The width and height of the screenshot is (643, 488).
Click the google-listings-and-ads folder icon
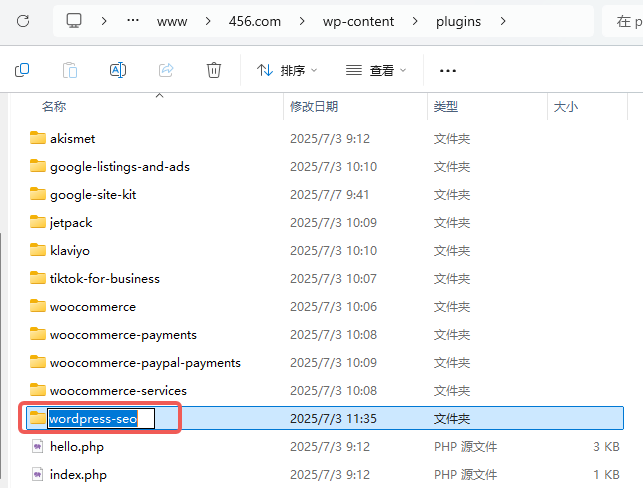[x=38, y=166]
